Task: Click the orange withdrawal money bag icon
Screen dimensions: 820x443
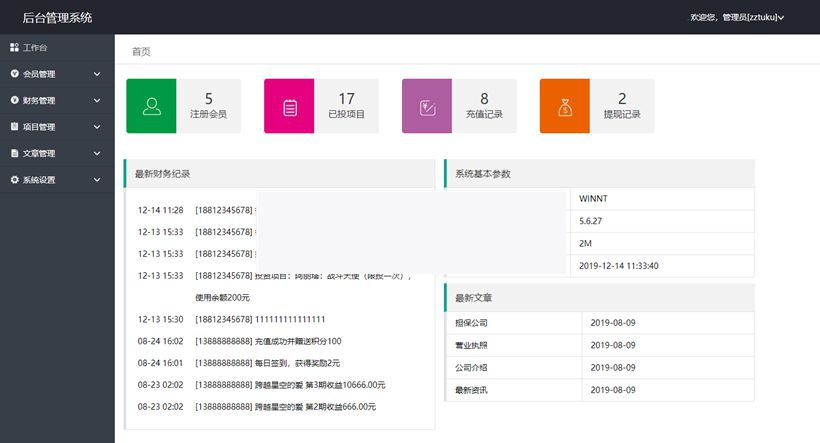Action: click(565, 106)
